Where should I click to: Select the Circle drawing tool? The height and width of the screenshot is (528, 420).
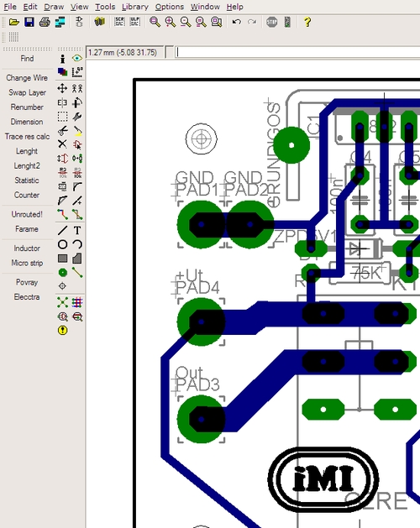pyautogui.click(x=62, y=244)
